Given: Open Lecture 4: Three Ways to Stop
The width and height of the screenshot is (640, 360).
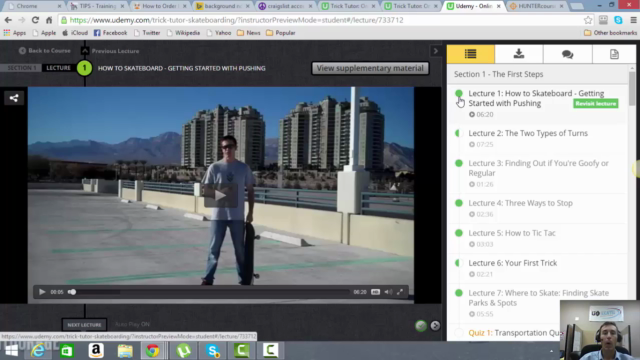Looking at the screenshot, I should pos(520,203).
